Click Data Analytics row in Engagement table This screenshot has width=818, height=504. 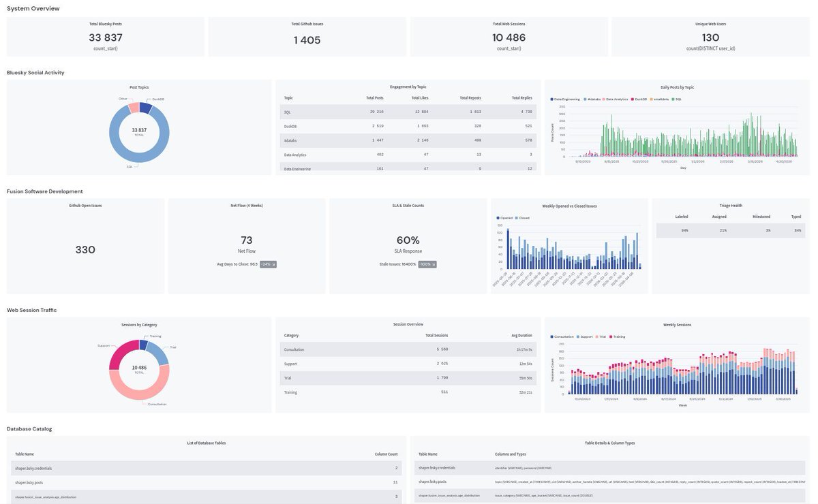(408, 155)
